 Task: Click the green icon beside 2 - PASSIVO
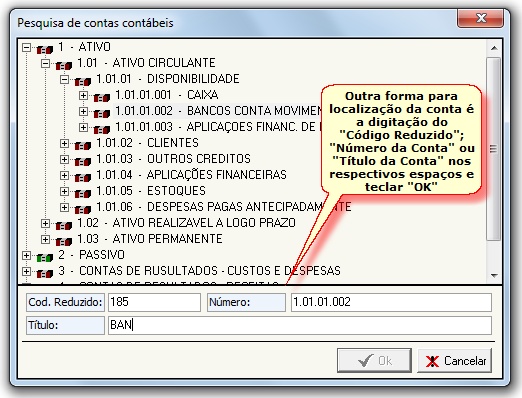tap(45, 258)
